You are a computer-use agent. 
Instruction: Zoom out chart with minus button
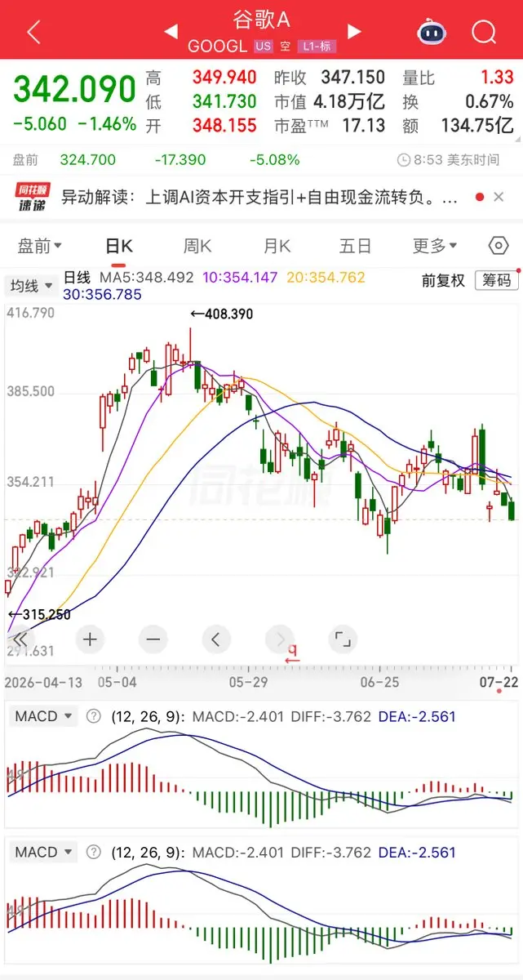(x=153, y=639)
